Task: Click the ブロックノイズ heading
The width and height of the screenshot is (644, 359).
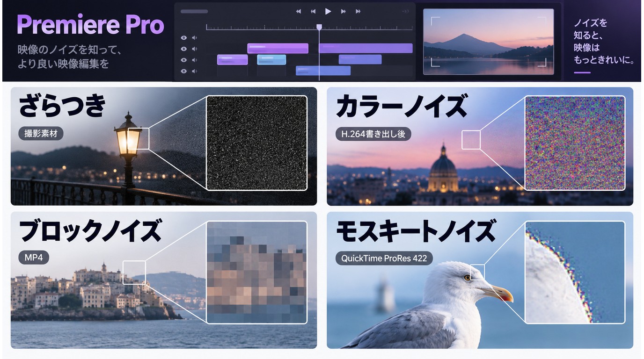Action: point(90,230)
